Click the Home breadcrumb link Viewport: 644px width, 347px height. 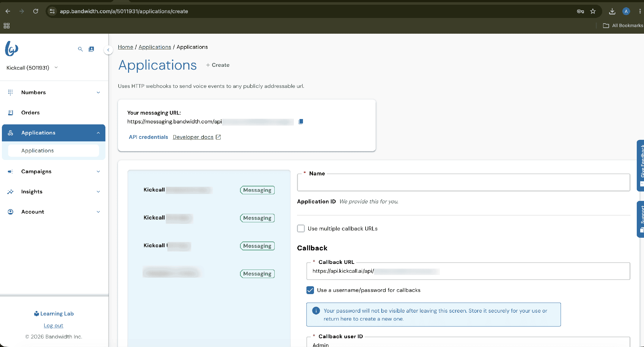pyautogui.click(x=126, y=47)
